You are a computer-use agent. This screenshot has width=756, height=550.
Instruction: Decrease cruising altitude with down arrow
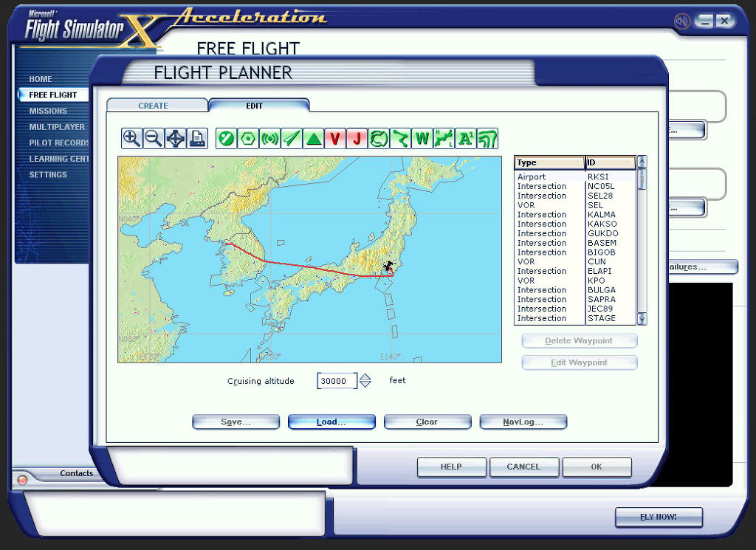click(x=365, y=385)
